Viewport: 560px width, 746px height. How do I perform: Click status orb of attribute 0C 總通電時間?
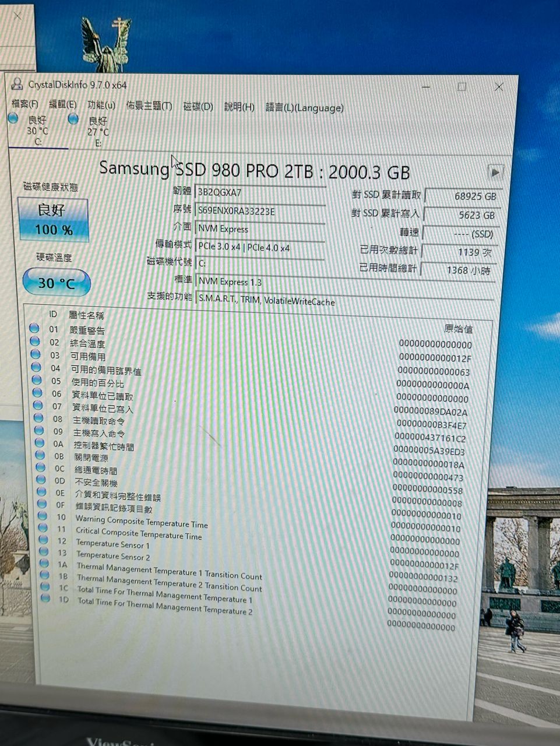41,467
